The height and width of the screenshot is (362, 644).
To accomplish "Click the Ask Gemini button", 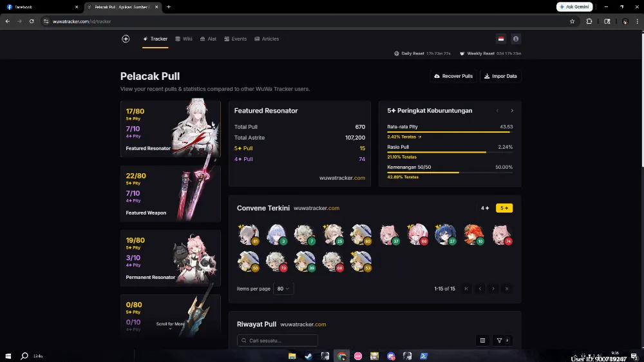I will (x=574, y=7).
